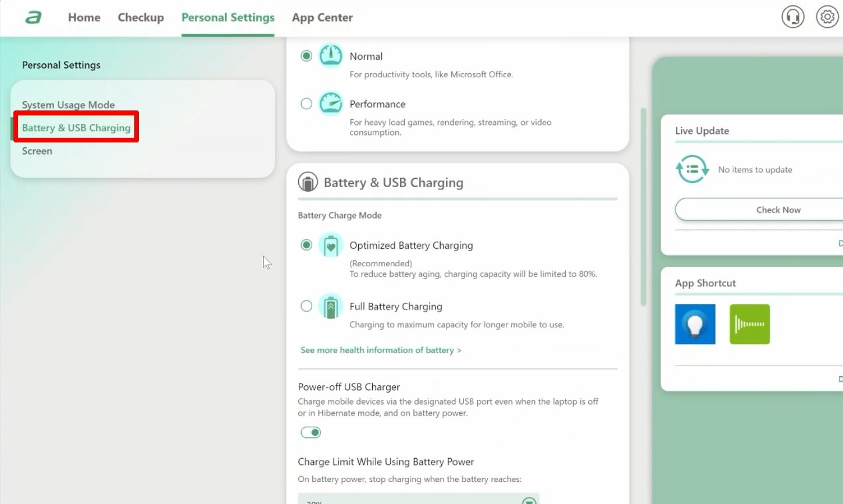
Task: Select the Normal usage mode radio button
Action: click(x=306, y=56)
